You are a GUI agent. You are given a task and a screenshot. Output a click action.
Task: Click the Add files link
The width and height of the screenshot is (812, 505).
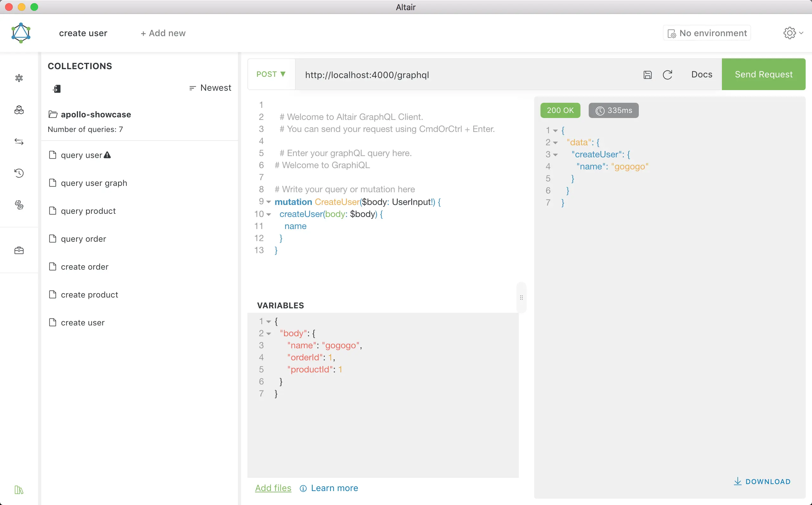click(273, 488)
